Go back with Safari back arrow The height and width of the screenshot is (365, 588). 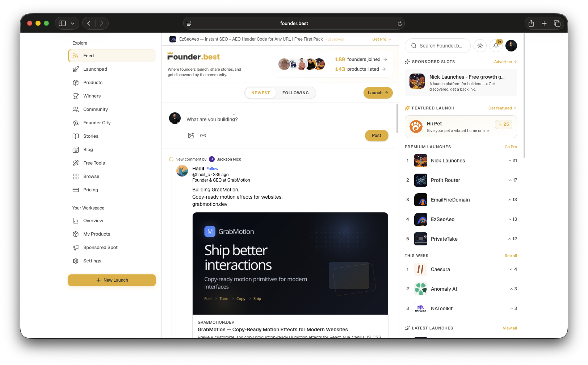click(89, 23)
